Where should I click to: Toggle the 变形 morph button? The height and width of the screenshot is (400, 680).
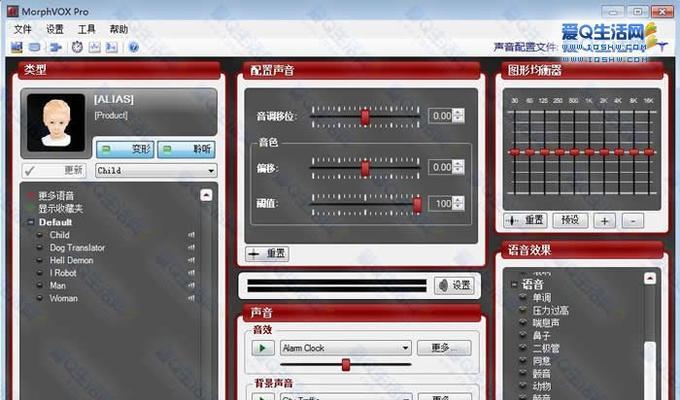(x=125, y=149)
